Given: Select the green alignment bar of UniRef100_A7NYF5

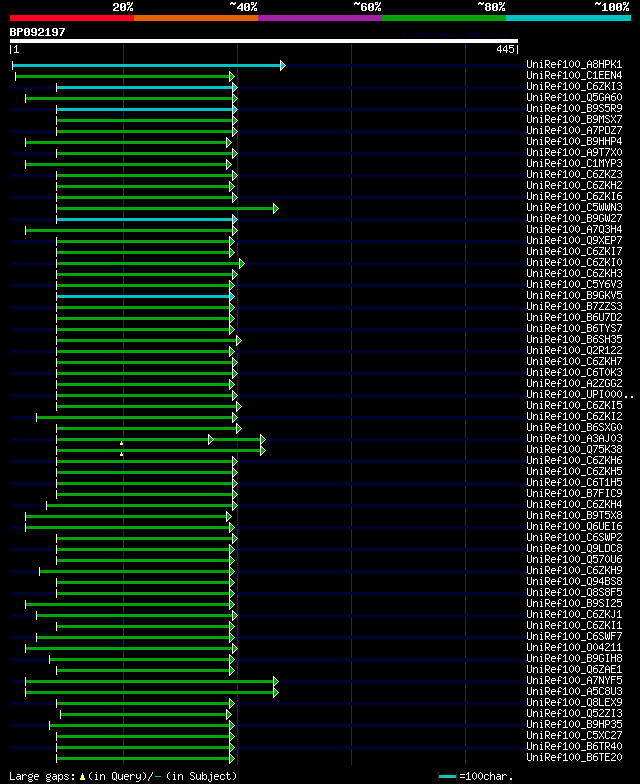Looking at the screenshot, I should (152, 682).
